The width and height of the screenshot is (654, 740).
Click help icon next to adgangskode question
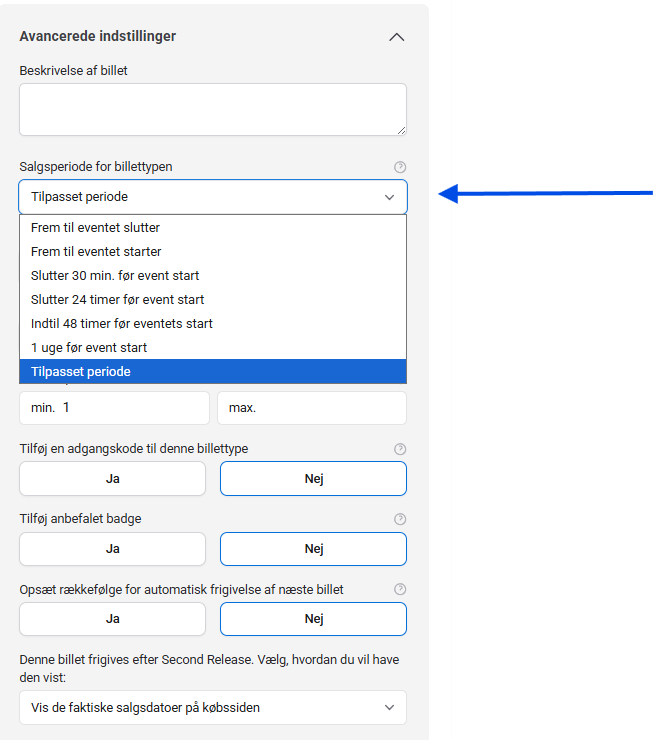[x=400, y=449]
